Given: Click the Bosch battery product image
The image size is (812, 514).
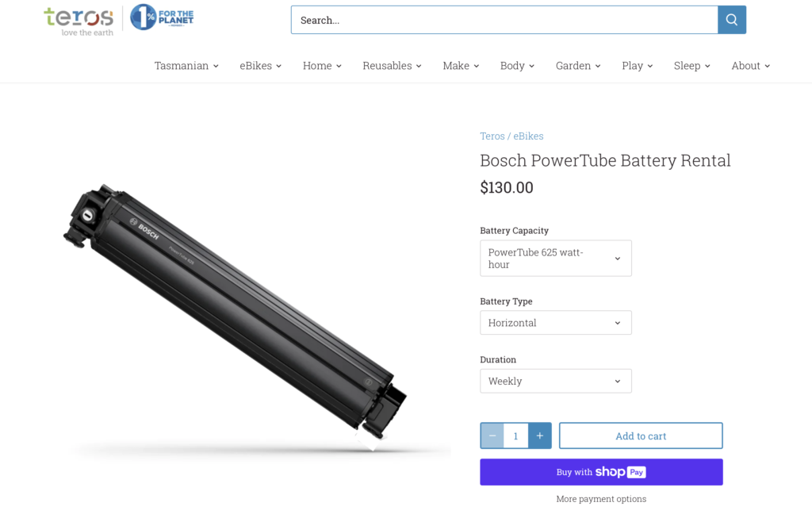Looking at the screenshot, I should point(236,316).
